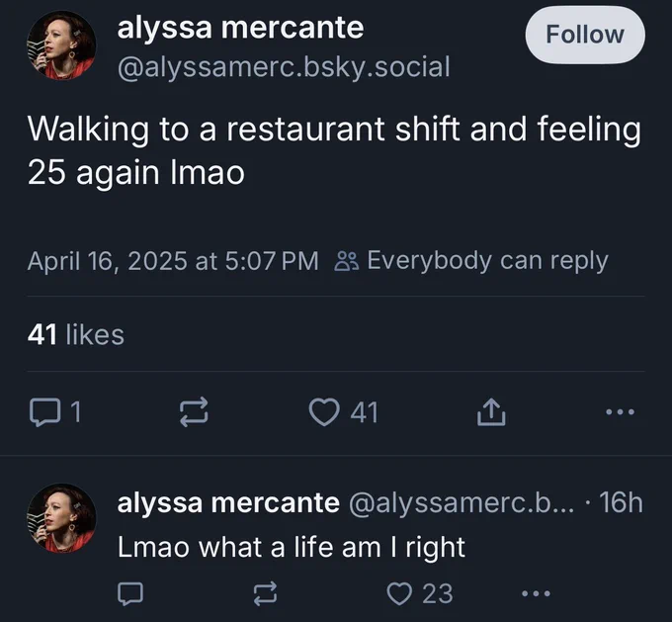Open the 'Lmao what a life am I right' reply
The width and height of the screenshot is (672, 622).
(x=292, y=548)
